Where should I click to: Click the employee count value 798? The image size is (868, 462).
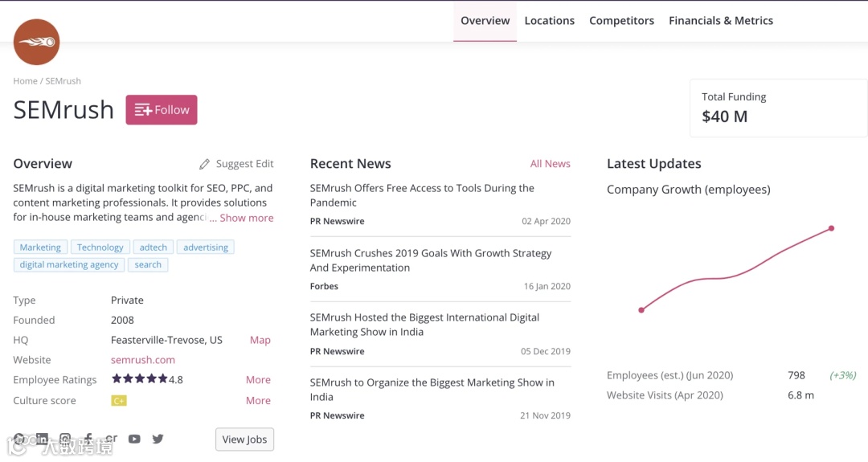(796, 375)
